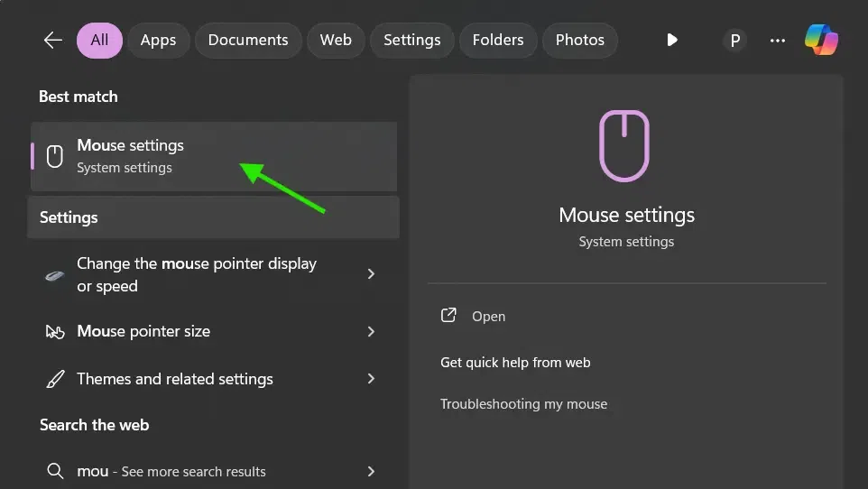Click the P profile avatar
Image resolution: width=868 pixels, height=489 pixels.
point(734,40)
